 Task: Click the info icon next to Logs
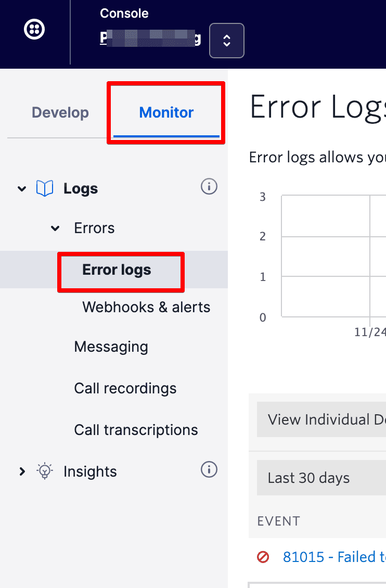click(209, 186)
